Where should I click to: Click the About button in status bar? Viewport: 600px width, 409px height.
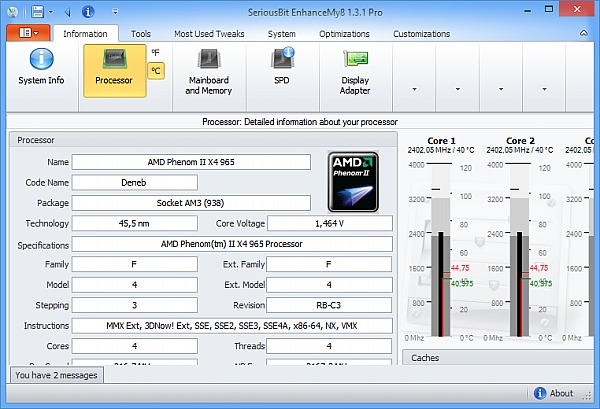553,393
